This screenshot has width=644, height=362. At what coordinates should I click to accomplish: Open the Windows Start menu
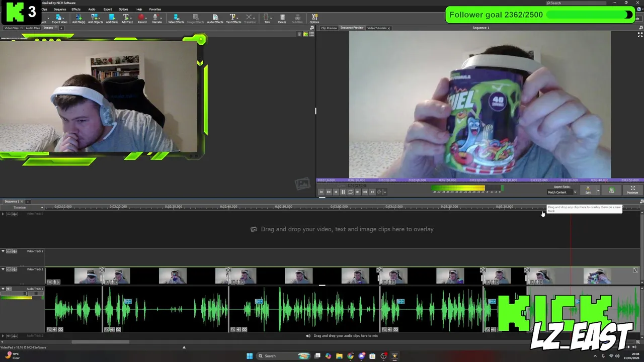pyautogui.click(x=250, y=356)
